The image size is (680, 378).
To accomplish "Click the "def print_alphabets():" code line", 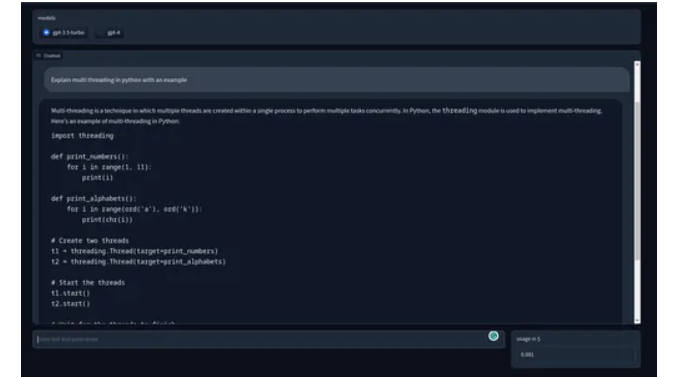I will [94, 199].
